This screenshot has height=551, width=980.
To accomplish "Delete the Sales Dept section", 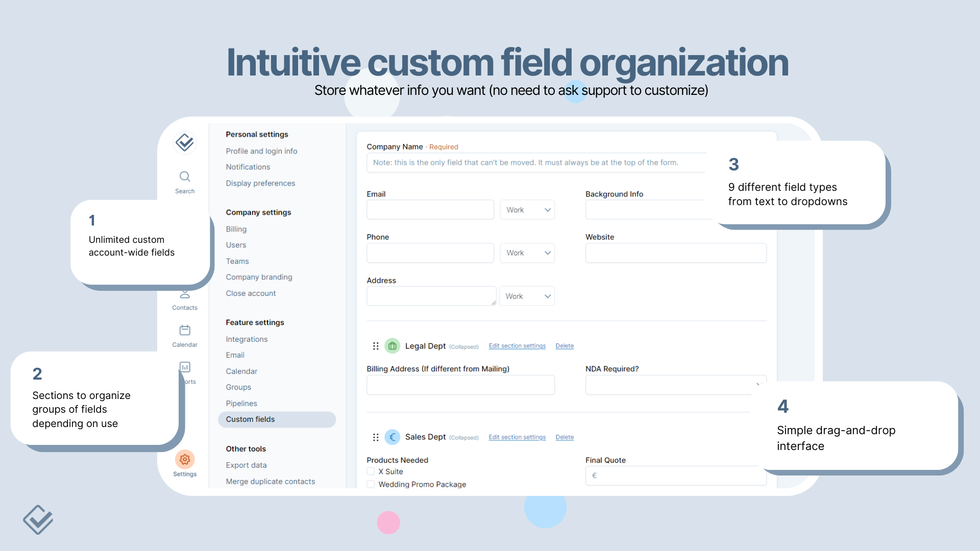I will click(564, 437).
